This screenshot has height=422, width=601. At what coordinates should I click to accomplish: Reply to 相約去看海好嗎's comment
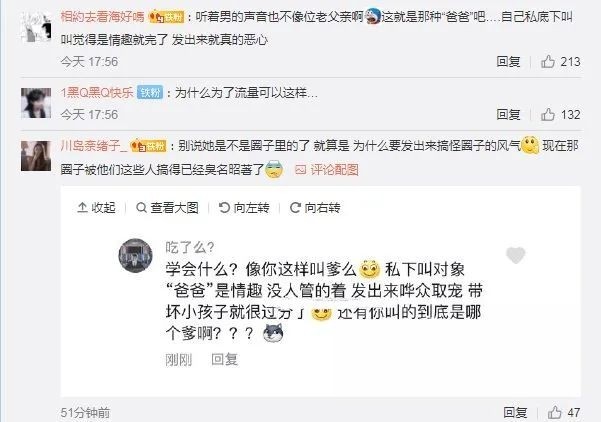(x=508, y=61)
